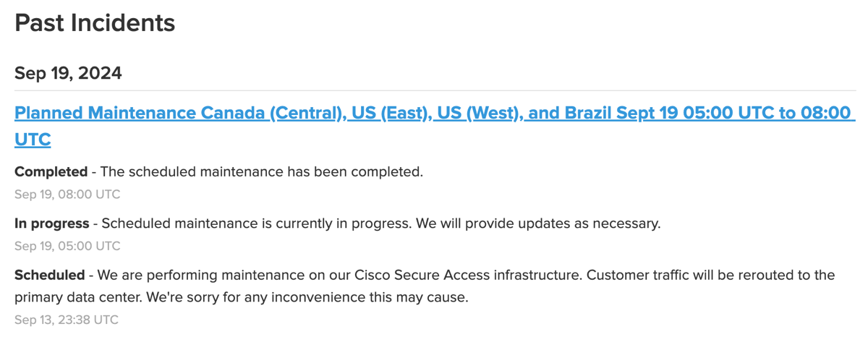Screen dimensions: 868x337
Task: Click the bold "Completed" status label
Action: coord(51,172)
